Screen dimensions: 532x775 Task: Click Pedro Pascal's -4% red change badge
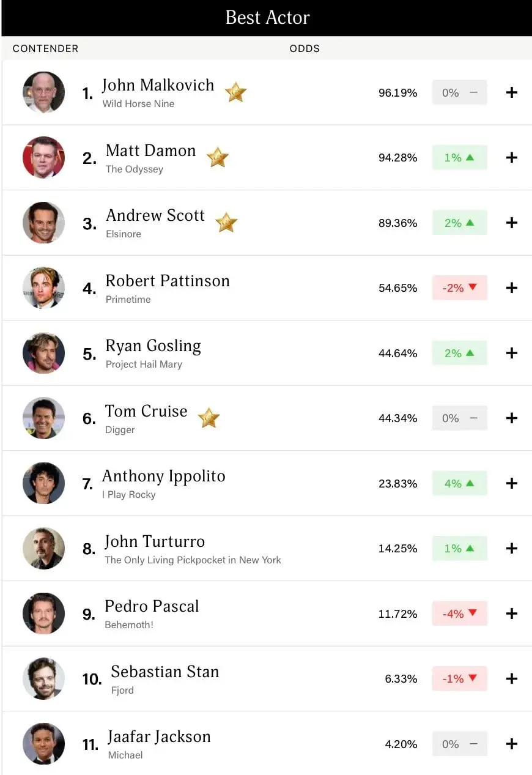point(459,614)
